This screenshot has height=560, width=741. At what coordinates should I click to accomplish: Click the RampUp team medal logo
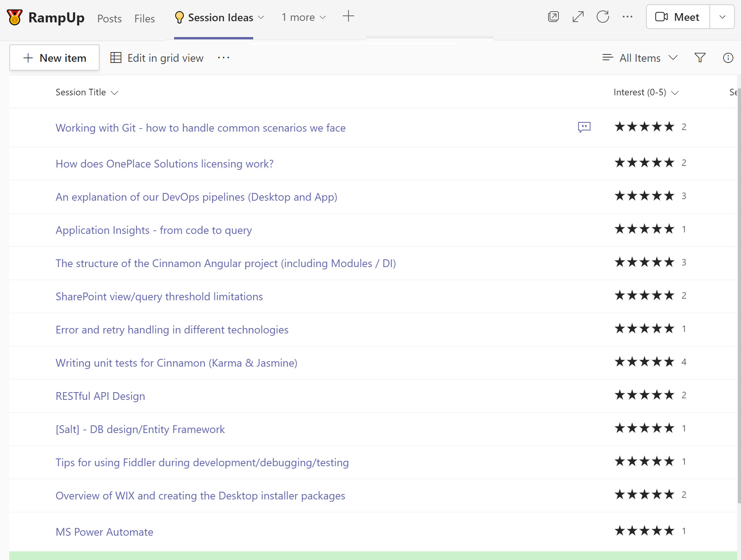15,17
